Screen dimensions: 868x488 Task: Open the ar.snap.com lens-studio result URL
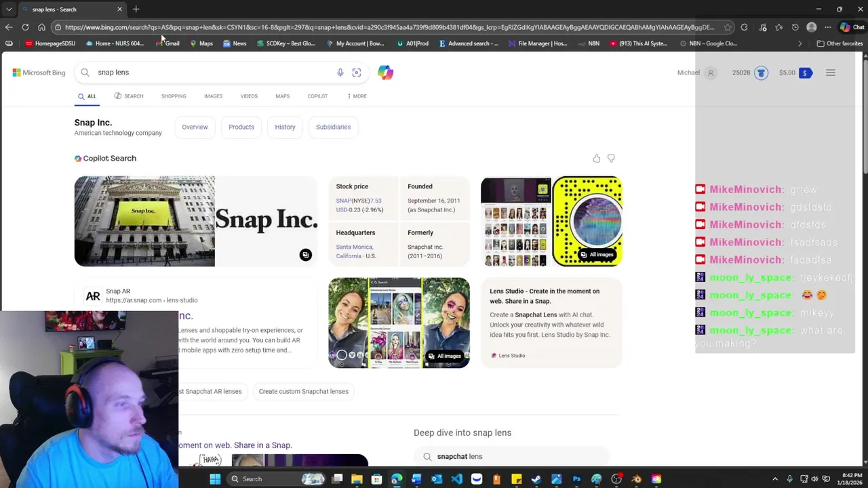click(x=151, y=300)
